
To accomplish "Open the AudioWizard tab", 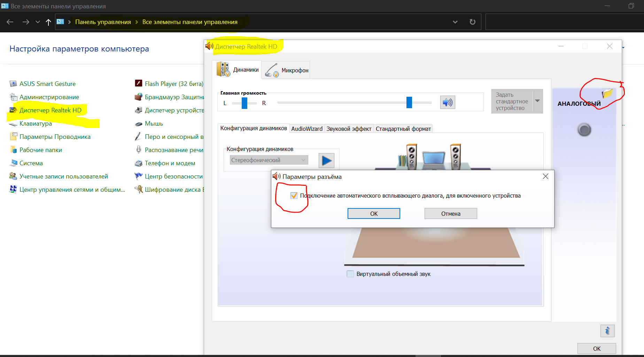I will 307,129.
